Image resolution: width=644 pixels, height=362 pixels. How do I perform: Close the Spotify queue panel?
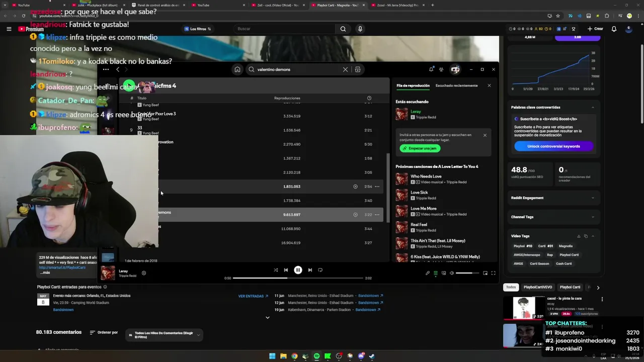coord(489,85)
